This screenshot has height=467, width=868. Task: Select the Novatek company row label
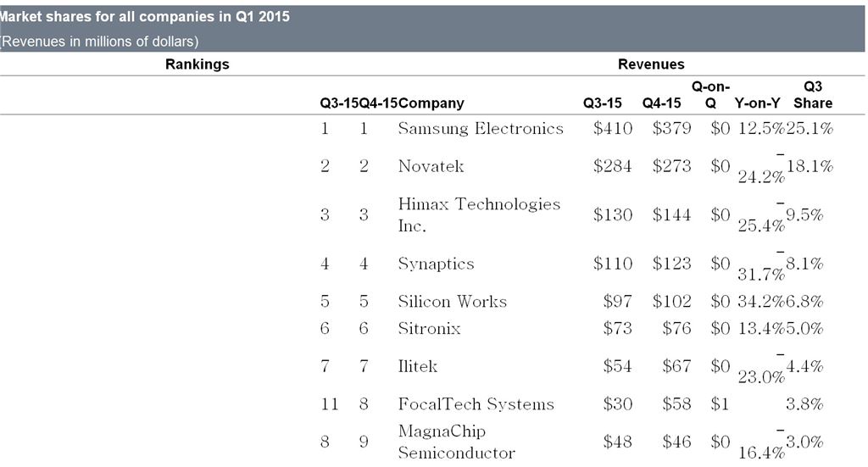pos(431,166)
